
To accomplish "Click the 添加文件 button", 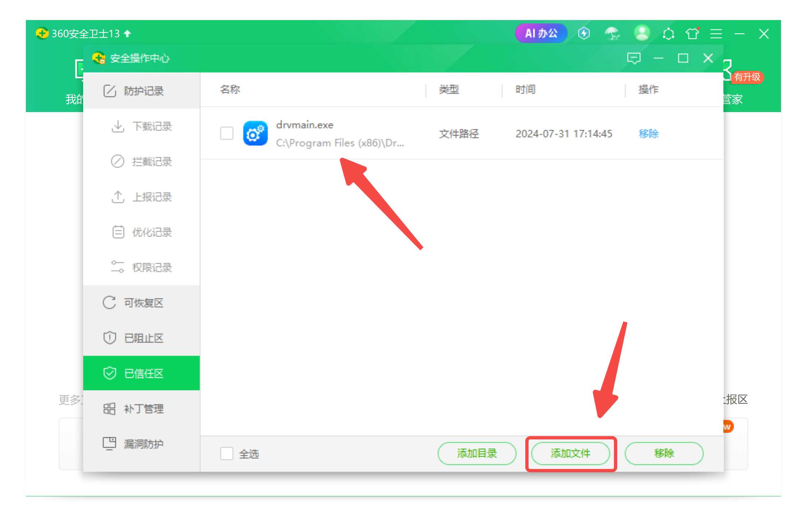I will [x=571, y=453].
